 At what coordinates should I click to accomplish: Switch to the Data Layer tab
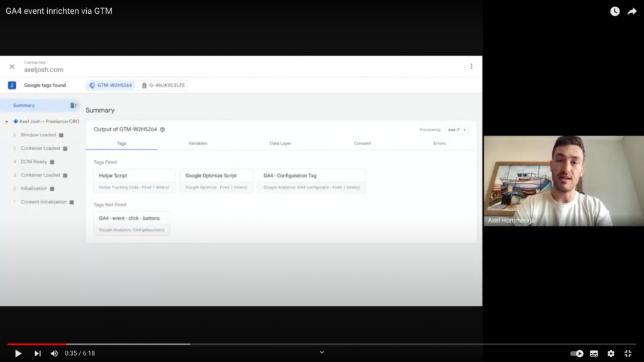pyautogui.click(x=280, y=143)
